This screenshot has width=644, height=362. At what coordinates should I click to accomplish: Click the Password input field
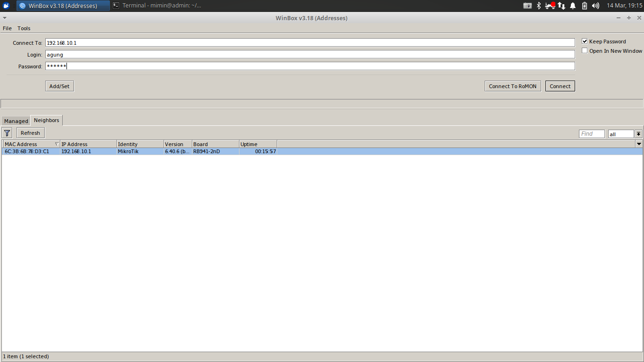click(310, 66)
